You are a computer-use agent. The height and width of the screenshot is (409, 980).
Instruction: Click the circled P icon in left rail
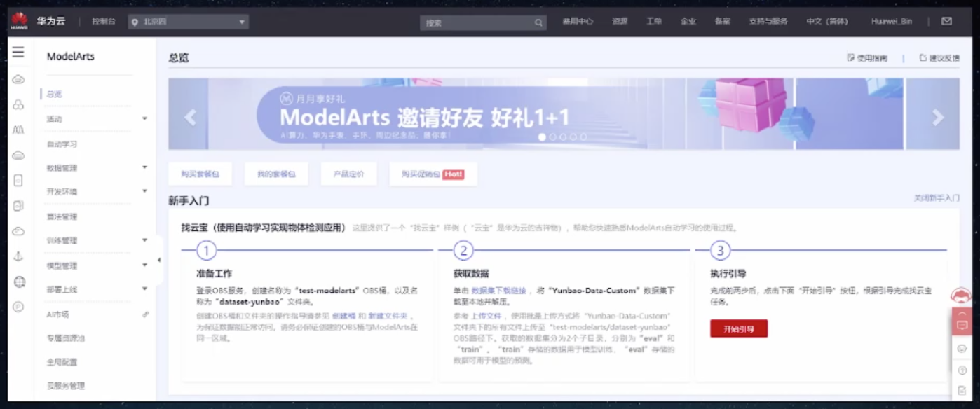pyautogui.click(x=18, y=307)
